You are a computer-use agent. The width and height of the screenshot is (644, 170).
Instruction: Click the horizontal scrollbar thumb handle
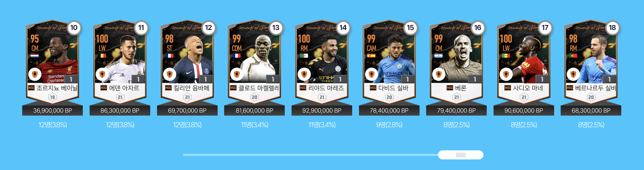coord(461,155)
